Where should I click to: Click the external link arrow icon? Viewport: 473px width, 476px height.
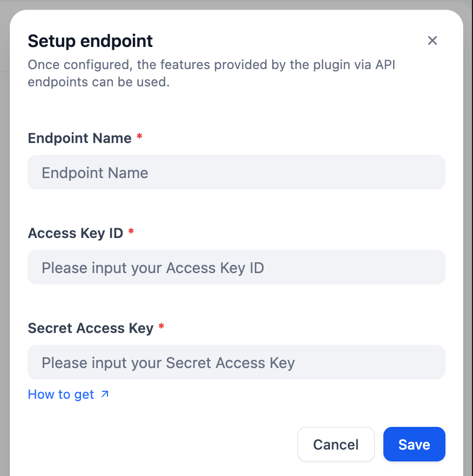click(105, 395)
